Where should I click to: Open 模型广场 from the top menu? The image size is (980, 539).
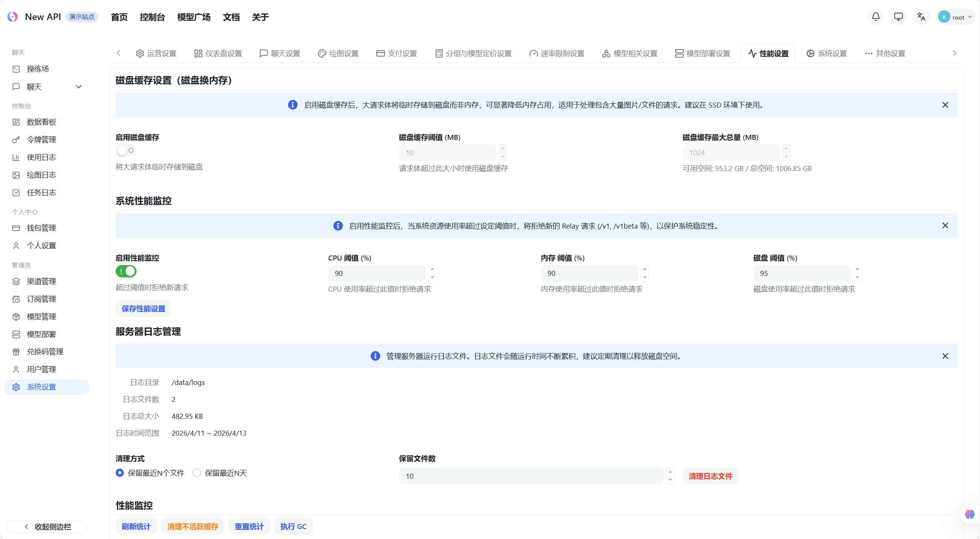tap(194, 17)
